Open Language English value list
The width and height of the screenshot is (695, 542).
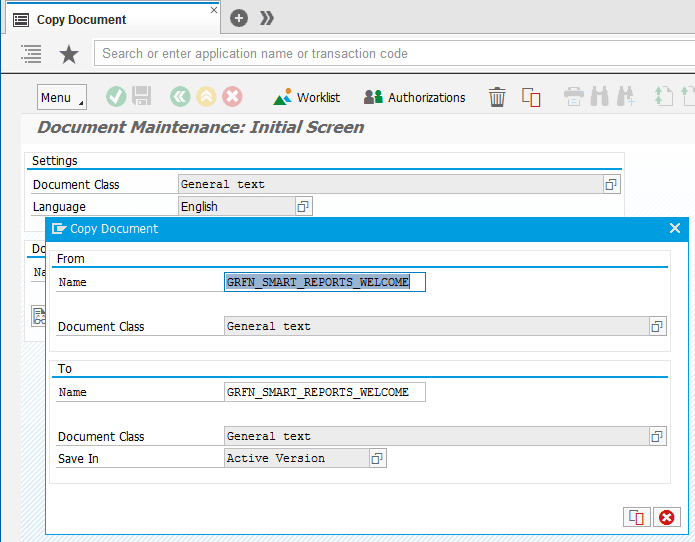tap(303, 206)
